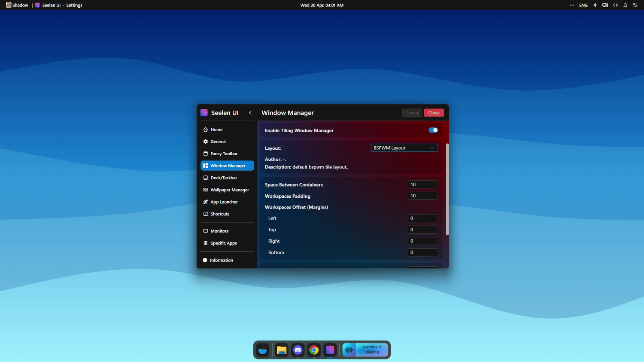Screen dimensions: 644x362
Task: Open the BSPWM Layout dropdown
Action: [x=404, y=148]
